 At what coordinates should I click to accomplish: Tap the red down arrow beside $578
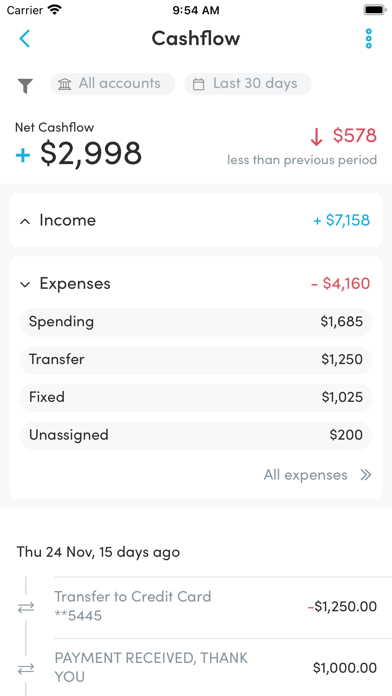click(x=316, y=137)
